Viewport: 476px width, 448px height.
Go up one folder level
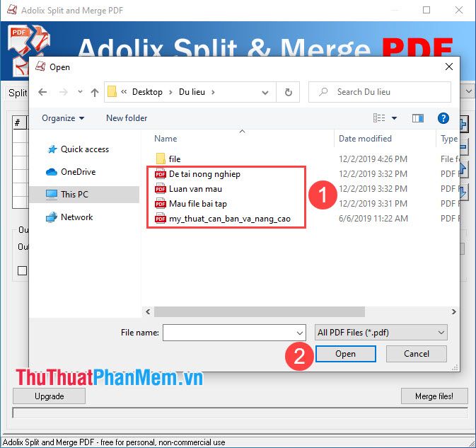tap(95, 92)
